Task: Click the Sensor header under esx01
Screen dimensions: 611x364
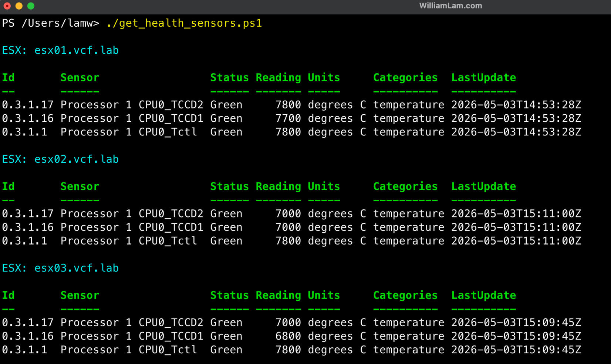Action: coord(80,78)
